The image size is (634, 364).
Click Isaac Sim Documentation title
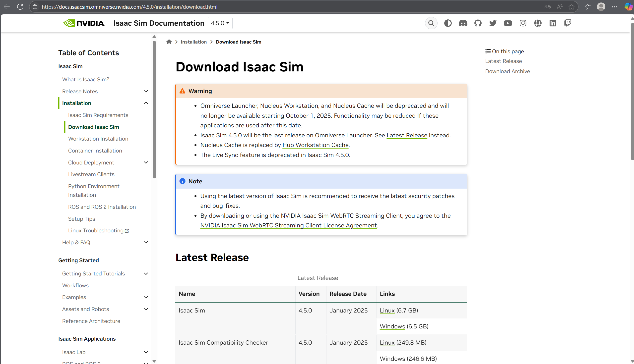(159, 23)
